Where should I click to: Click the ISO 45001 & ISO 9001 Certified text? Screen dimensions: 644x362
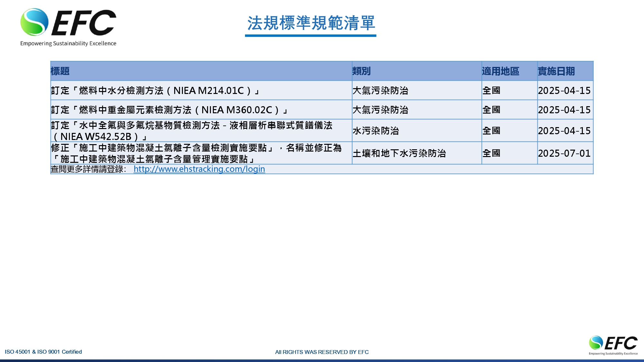click(43, 352)
